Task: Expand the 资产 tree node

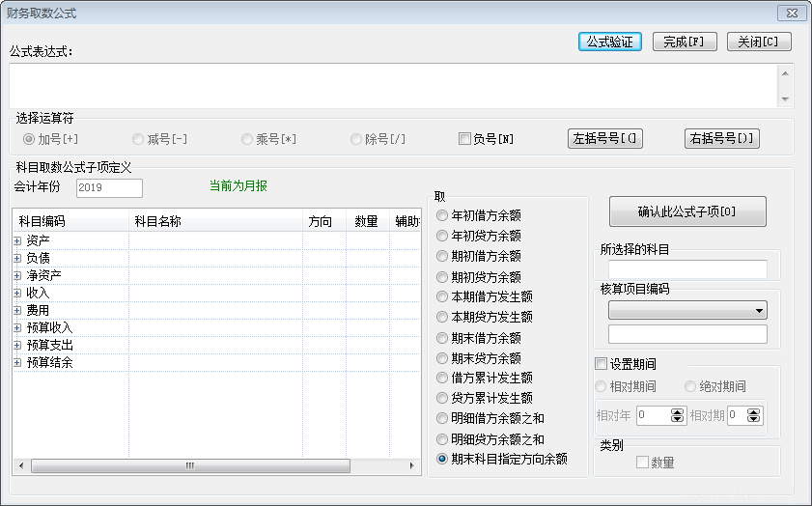Action: click(17, 240)
